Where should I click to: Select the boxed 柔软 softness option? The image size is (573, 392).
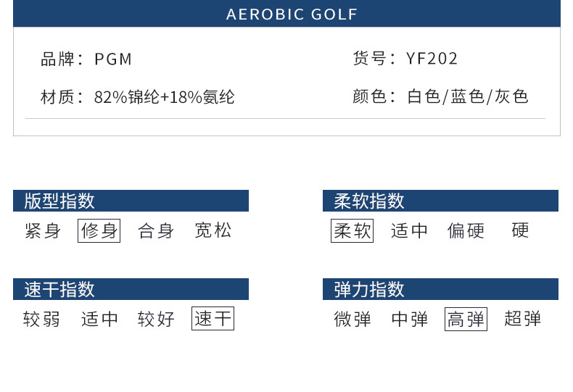click(x=352, y=231)
